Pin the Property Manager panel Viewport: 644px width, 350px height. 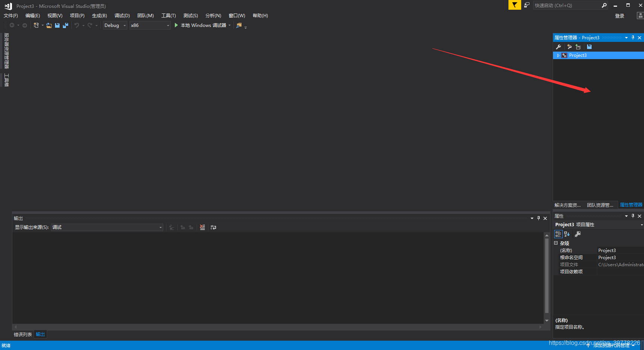[x=633, y=38]
